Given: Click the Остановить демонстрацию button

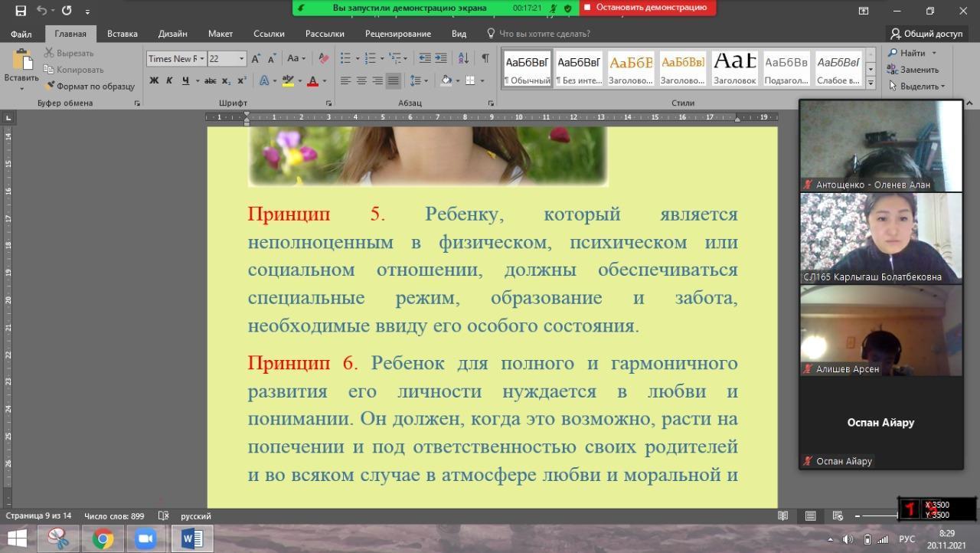Looking at the screenshot, I should 647,8.
